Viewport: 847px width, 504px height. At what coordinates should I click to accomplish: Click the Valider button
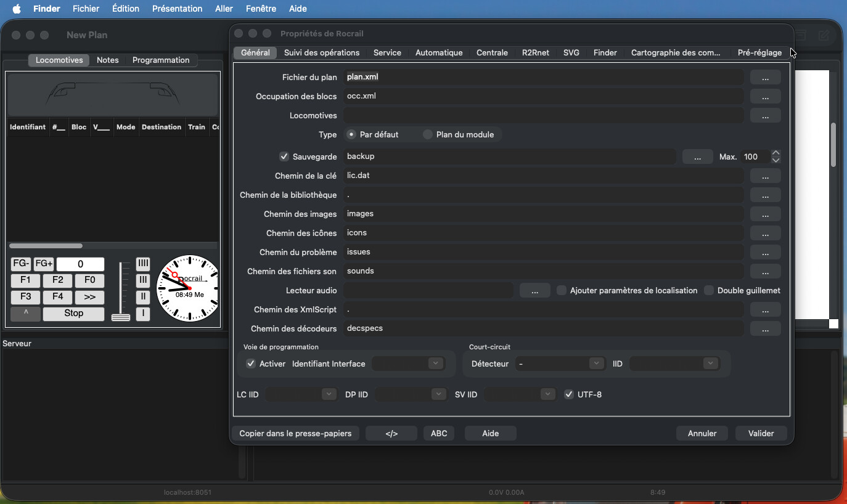click(x=761, y=433)
